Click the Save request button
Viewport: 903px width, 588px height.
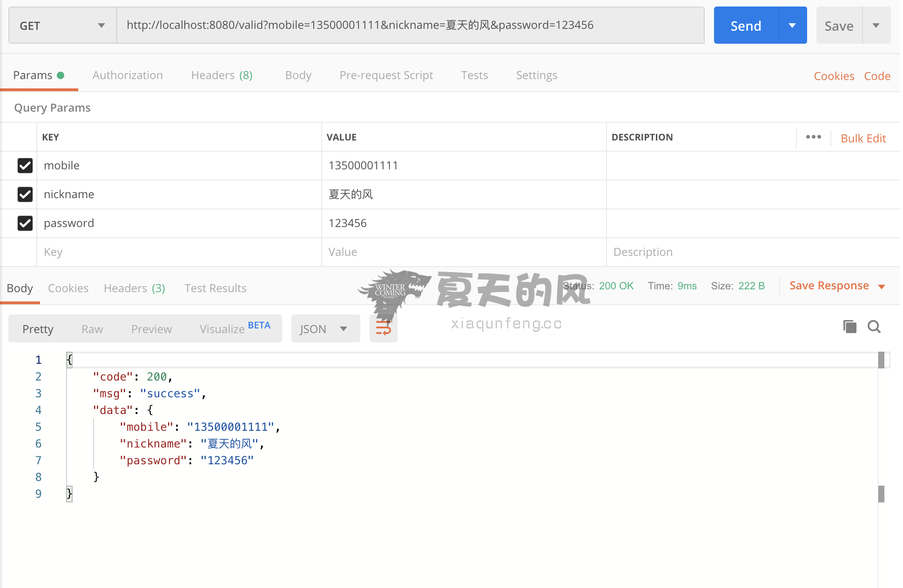(839, 26)
